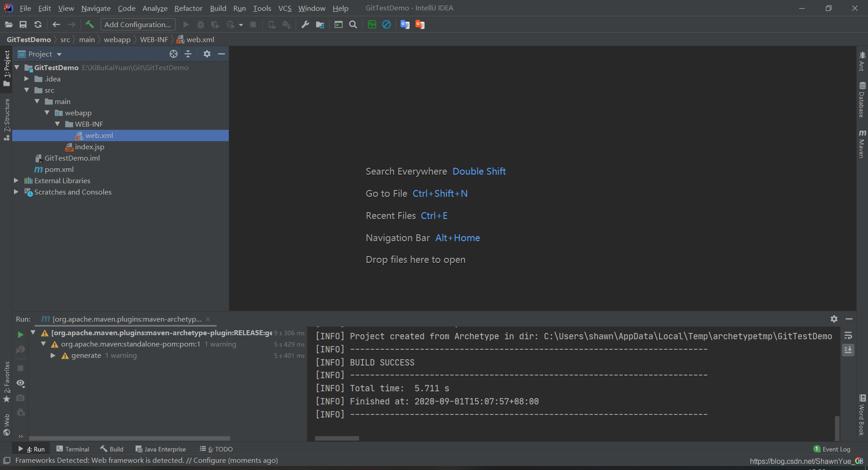This screenshot has height=470, width=868.
Task: Click the Frameworks Detected status message
Action: pos(146,461)
